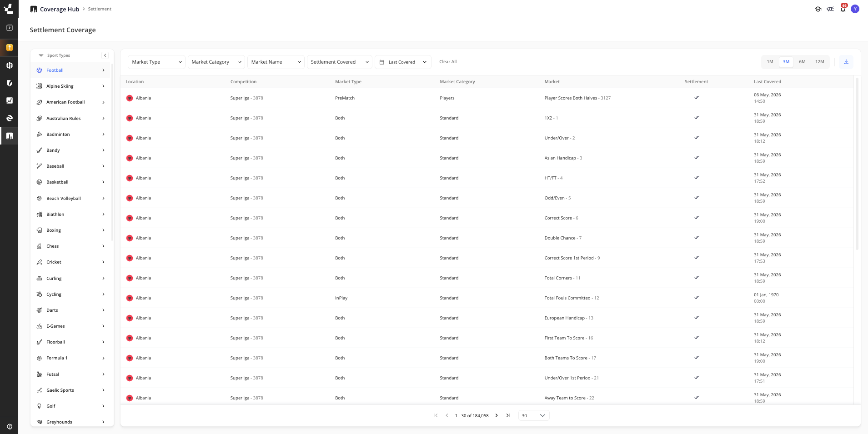
Task: Click the Total Fouls Committed market cell
Action: pos(572,298)
